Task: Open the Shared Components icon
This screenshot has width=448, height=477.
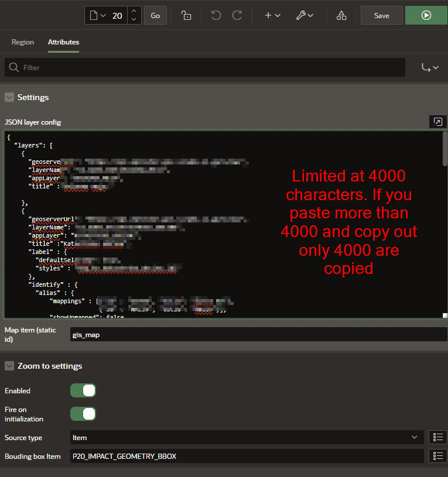Action: (x=341, y=16)
